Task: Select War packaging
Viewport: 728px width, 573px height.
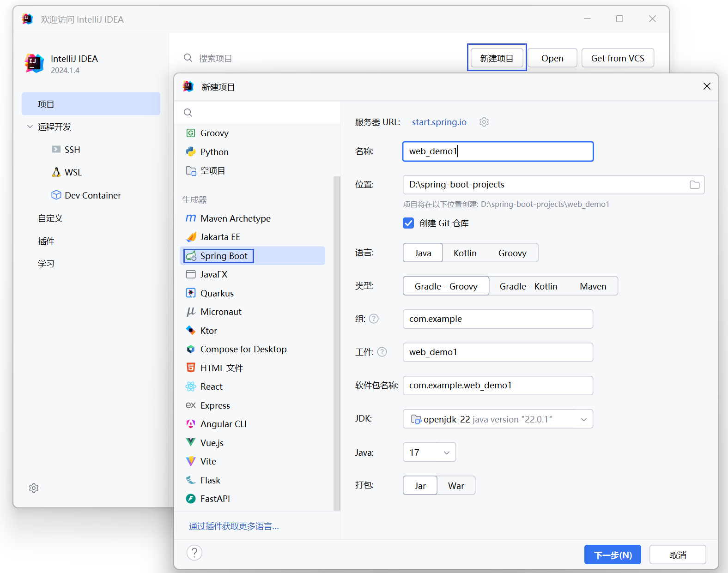Action: (x=456, y=486)
